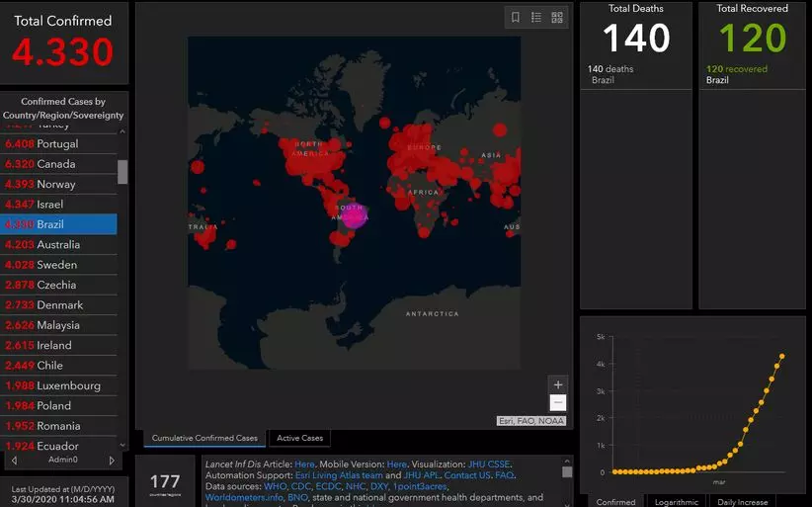Switch chart to Daily Increase
Image resolution: width=812 pixels, height=507 pixels.
[741, 501]
